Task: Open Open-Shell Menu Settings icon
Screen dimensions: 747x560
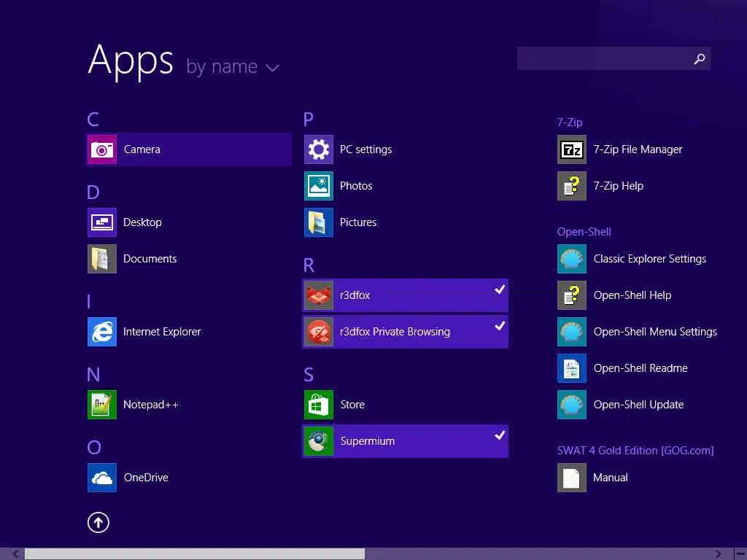Action: click(572, 332)
